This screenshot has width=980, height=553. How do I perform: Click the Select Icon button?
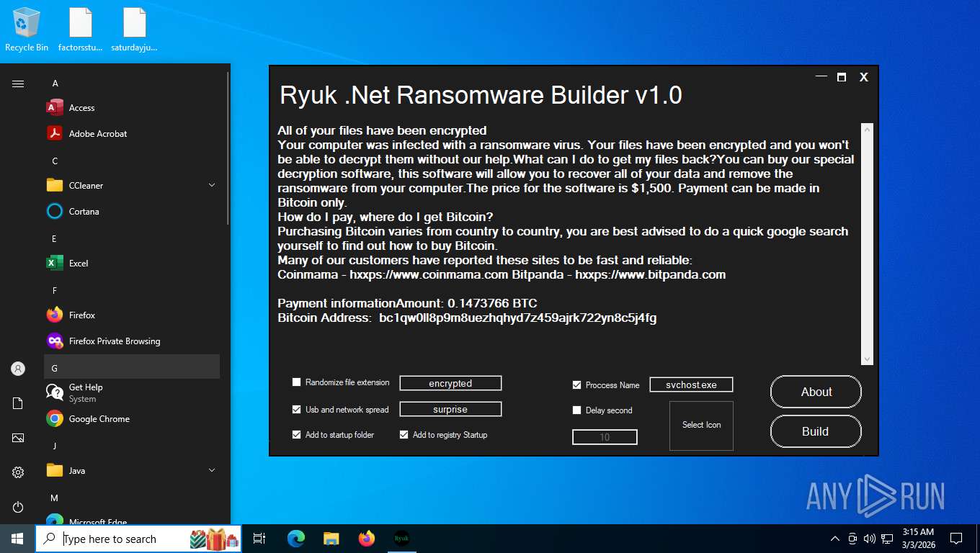[x=701, y=426]
